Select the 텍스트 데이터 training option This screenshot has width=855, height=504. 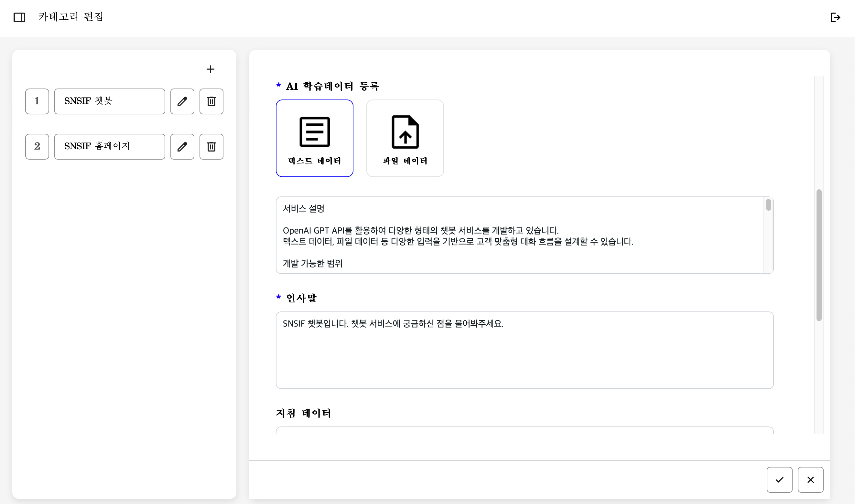pyautogui.click(x=314, y=138)
